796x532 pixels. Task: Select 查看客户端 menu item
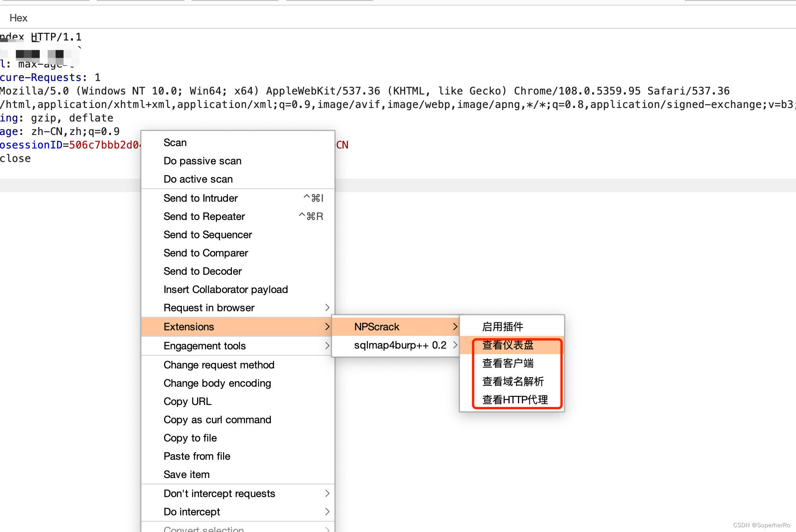[508, 363]
